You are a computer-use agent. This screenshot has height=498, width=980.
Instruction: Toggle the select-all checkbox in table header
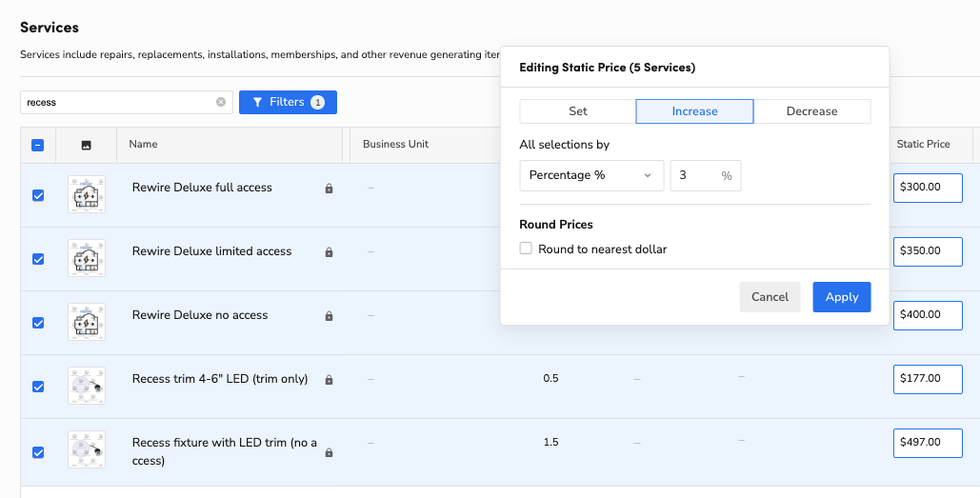(x=37, y=145)
